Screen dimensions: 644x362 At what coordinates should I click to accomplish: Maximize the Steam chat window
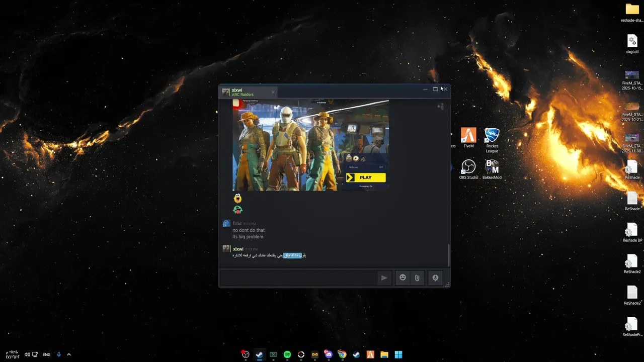click(435, 89)
